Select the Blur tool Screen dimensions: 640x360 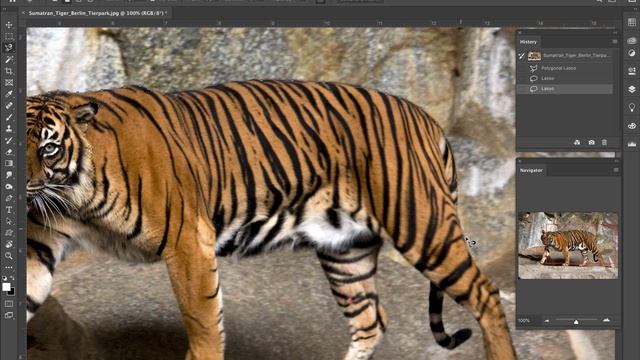click(x=9, y=175)
